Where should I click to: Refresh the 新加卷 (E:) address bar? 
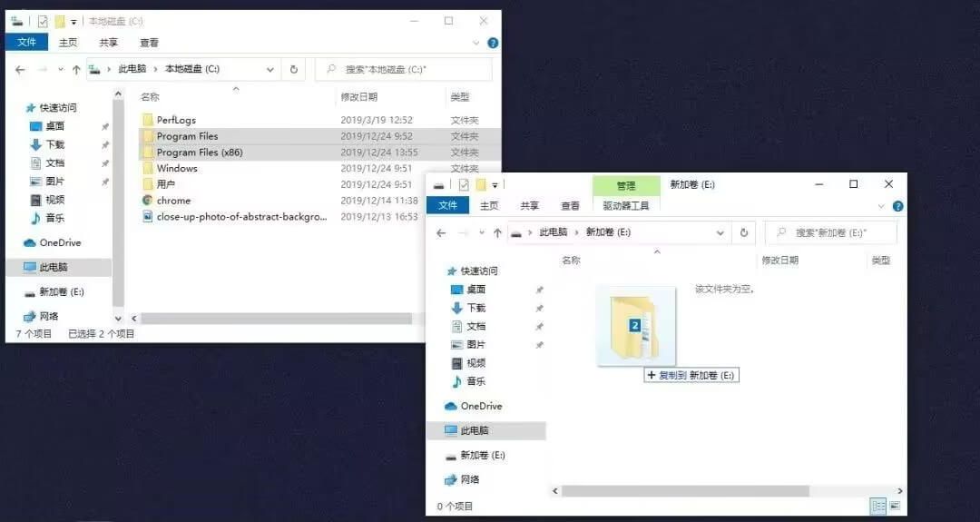pos(744,233)
